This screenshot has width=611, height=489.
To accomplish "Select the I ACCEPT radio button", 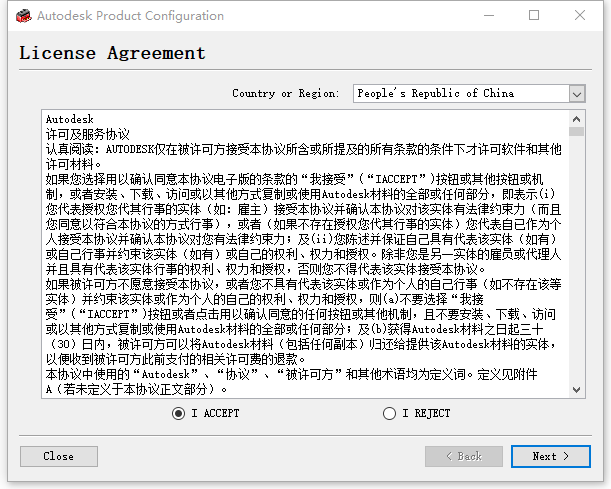I will (178, 413).
